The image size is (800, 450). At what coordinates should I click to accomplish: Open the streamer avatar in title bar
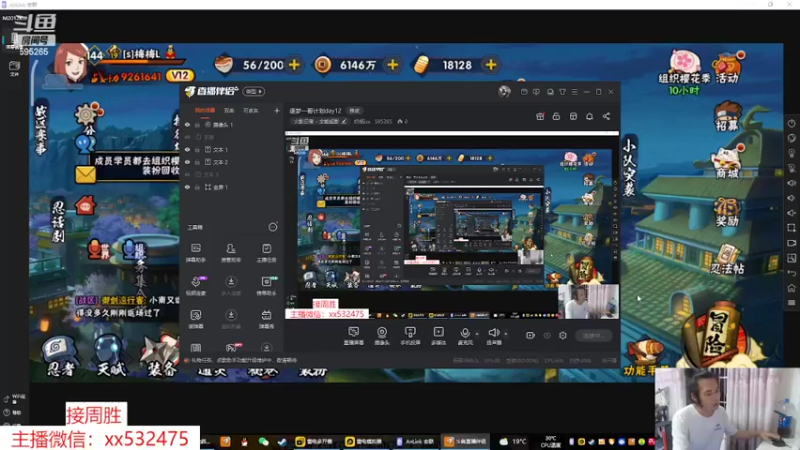pos(504,91)
